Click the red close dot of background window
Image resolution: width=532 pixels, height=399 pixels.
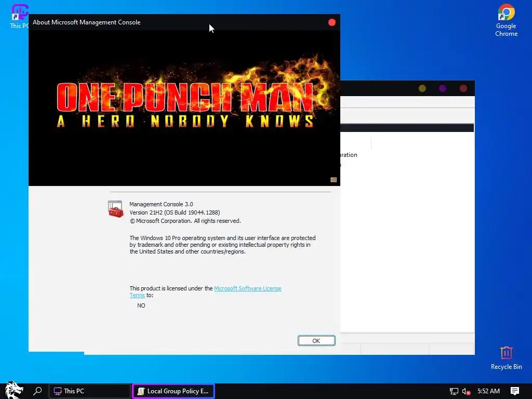463,88
